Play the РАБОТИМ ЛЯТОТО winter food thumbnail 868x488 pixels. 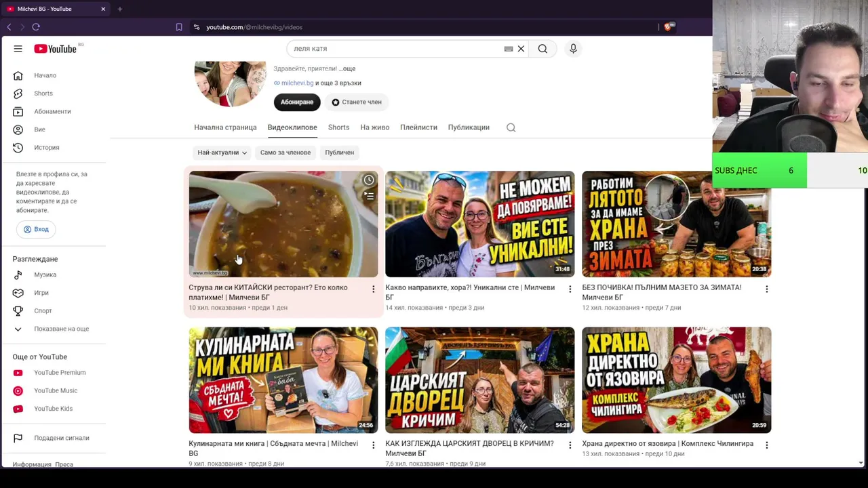676,224
